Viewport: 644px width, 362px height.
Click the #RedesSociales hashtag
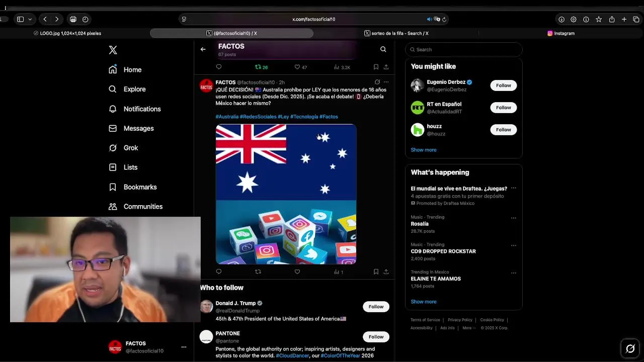pos(258,117)
